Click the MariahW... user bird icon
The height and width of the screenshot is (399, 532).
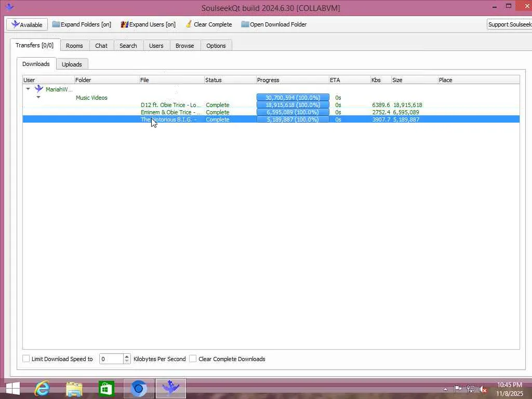pos(39,89)
